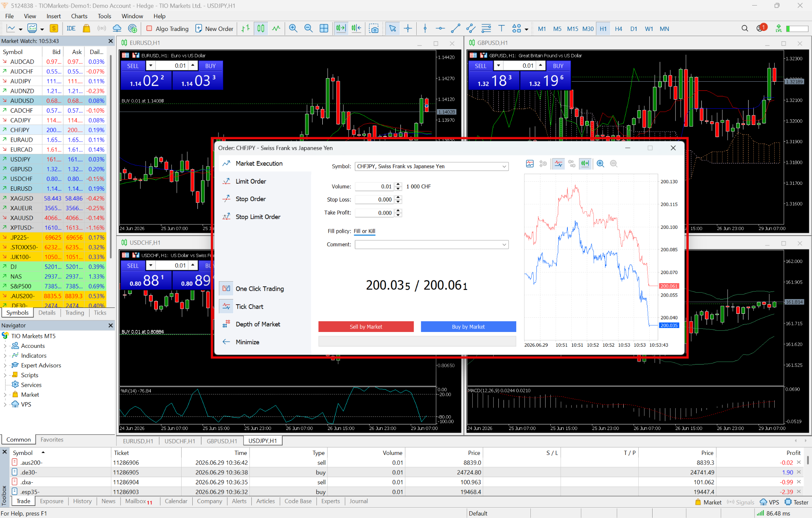
Task: Toggle Algo Trading on or off
Action: pyautogui.click(x=167, y=29)
